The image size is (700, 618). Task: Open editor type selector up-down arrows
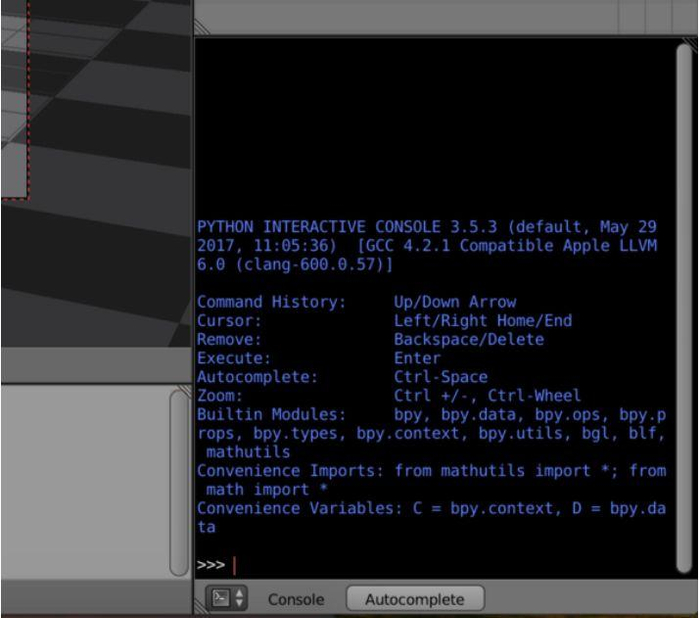click(239, 598)
